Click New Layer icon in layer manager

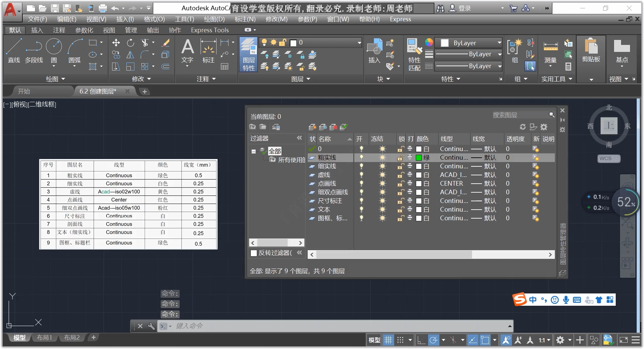point(312,127)
